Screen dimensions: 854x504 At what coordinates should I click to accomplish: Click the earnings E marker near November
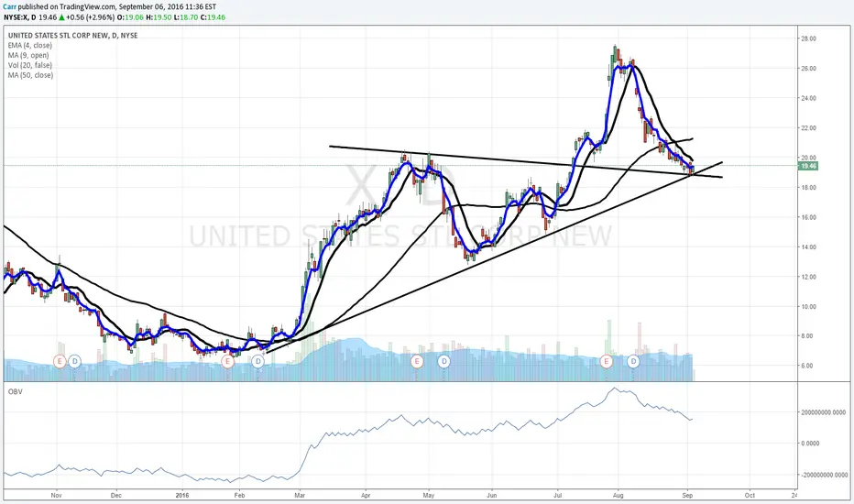pyautogui.click(x=60, y=361)
